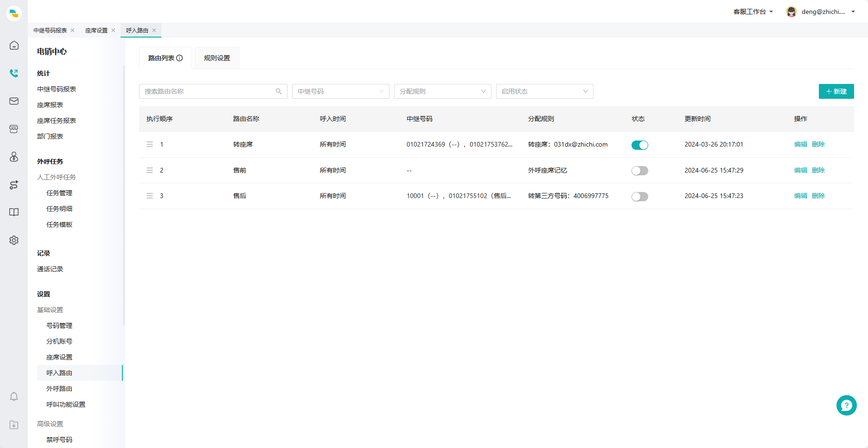This screenshot has height=448, width=868.
Task: Open the customer person icon in sidebar
Action: tap(14, 157)
